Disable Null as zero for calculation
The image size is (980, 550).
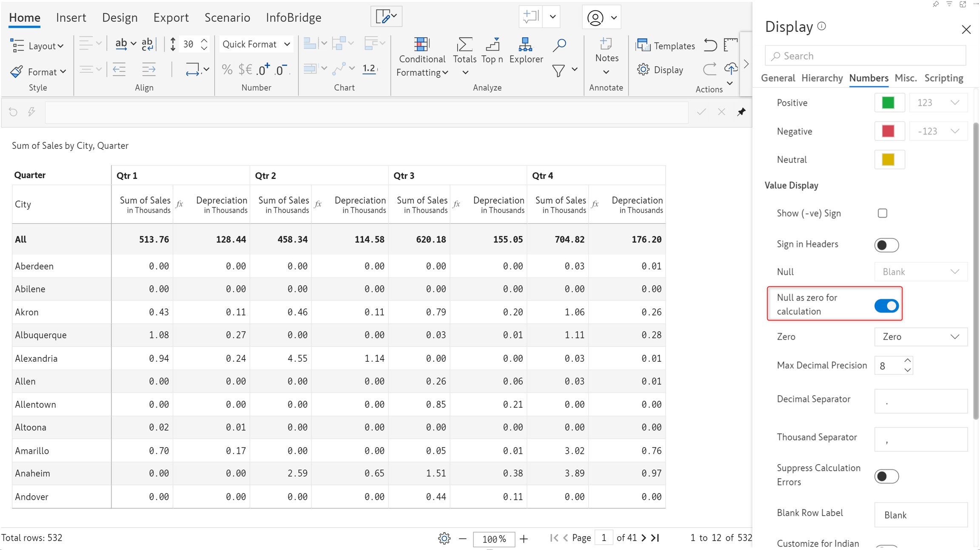click(886, 306)
